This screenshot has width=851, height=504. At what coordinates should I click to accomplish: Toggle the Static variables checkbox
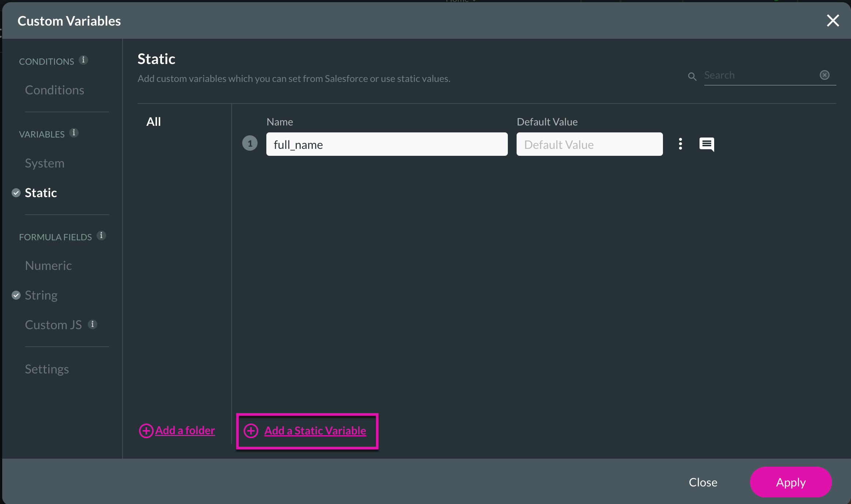point(16,193)
